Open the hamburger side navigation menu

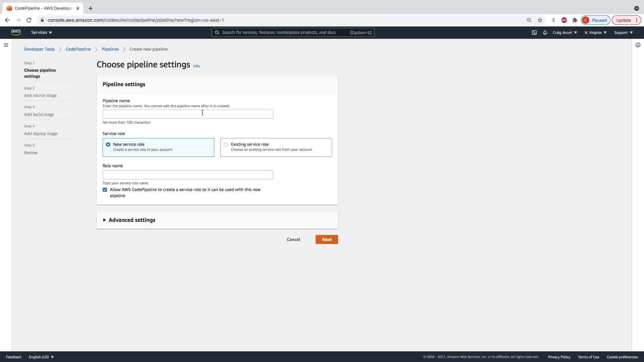click(x=6, y=45)
